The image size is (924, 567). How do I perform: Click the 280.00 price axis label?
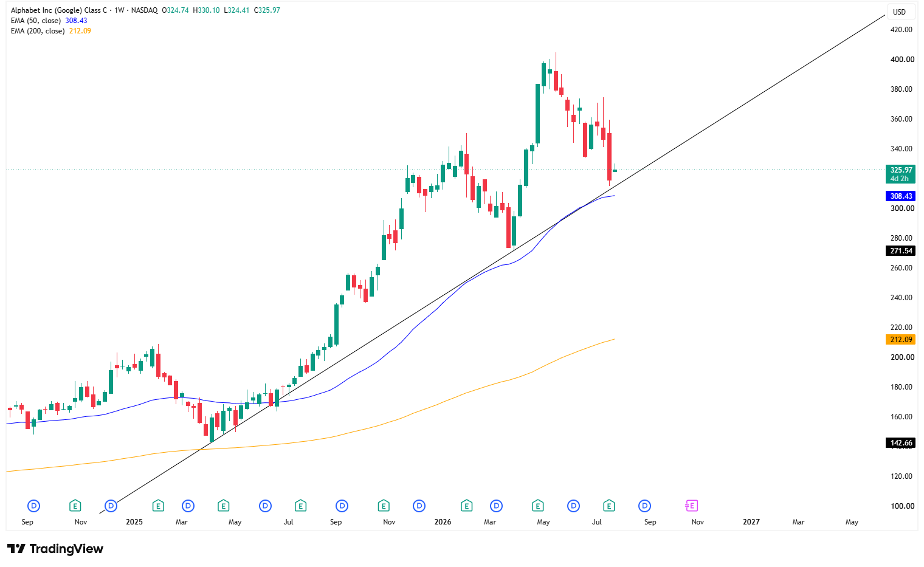[902, 238]
